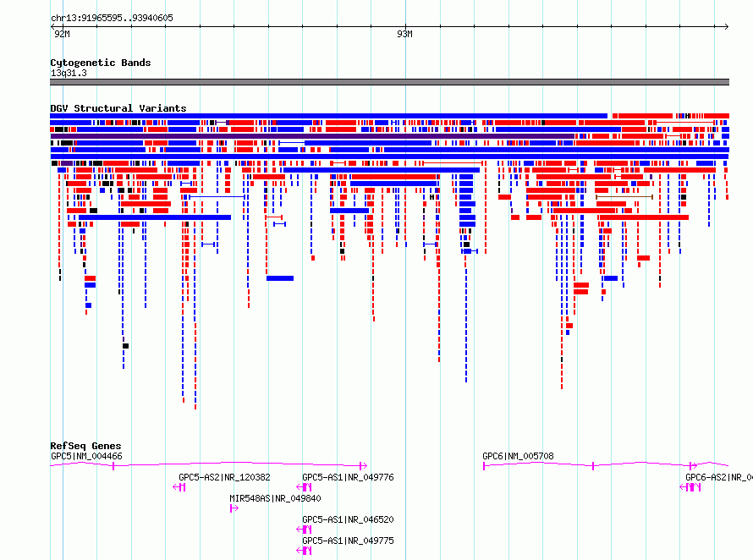Click the magenta GPC6 transcript line

(x=606, y=464)
